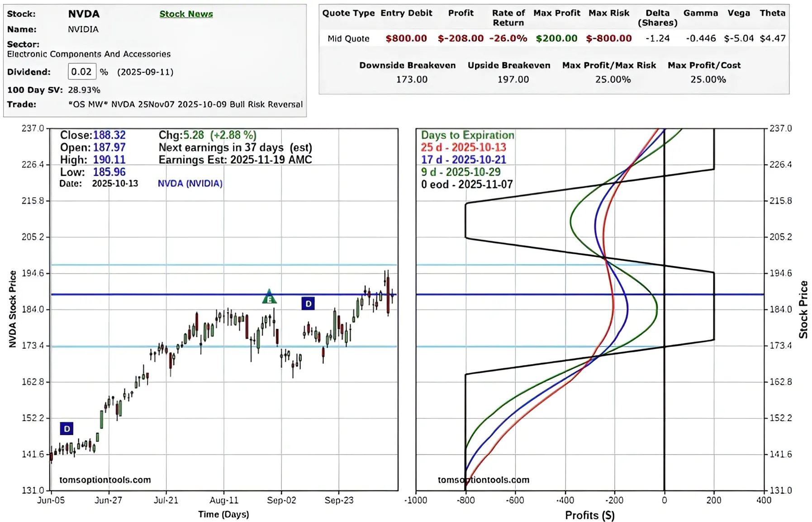Click the 25.00% under Max Profit/Cost
Screen dimensions: 812x522
coord(708,79)
